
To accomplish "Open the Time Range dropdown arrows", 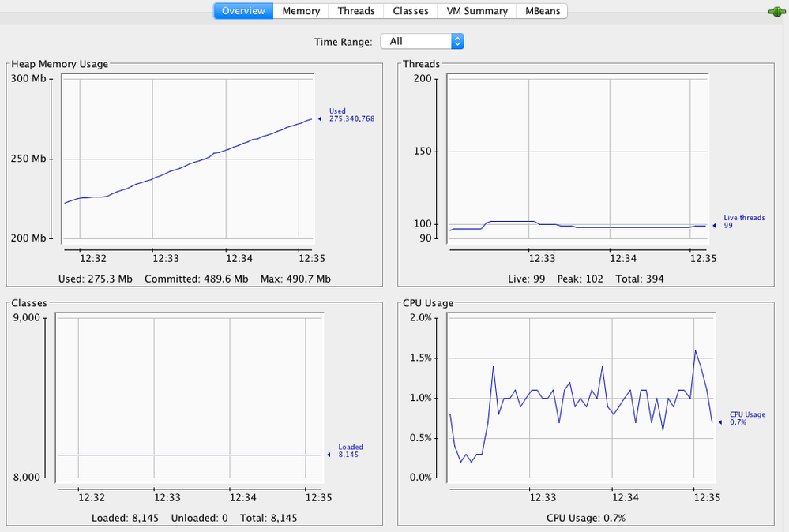I will pyautogui.click(x=457, y=41).
